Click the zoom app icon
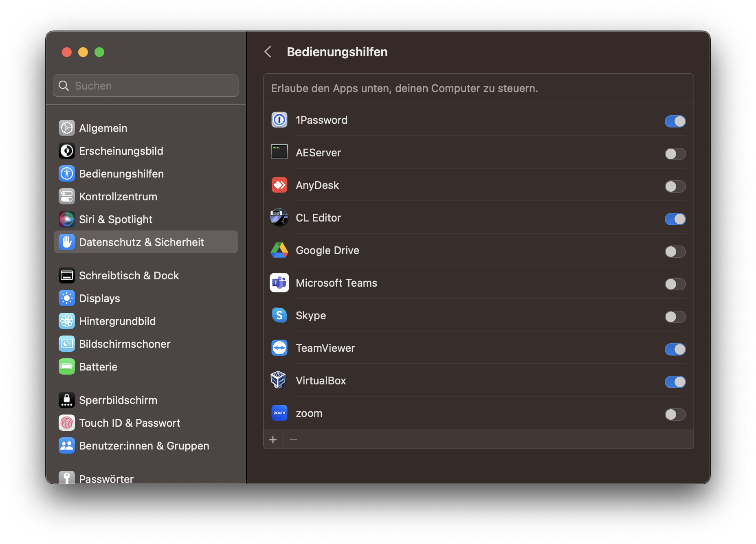Screen dimensions: 756x544 coord(279,413)
